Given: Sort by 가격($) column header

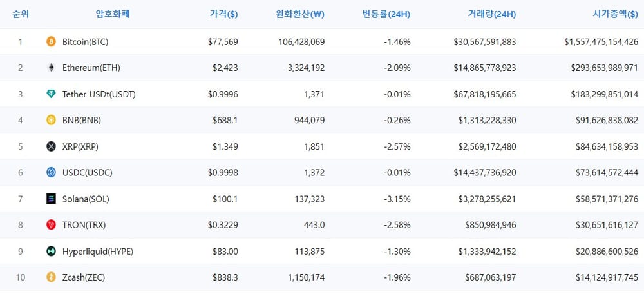Looking at the screenshot, I should pos(224,14).
